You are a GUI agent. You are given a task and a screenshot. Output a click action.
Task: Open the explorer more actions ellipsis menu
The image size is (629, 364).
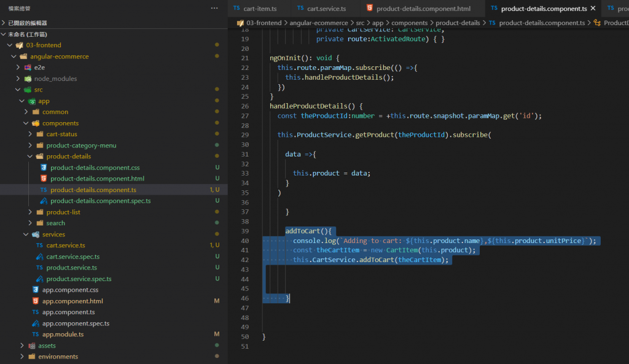click(214, 8)
